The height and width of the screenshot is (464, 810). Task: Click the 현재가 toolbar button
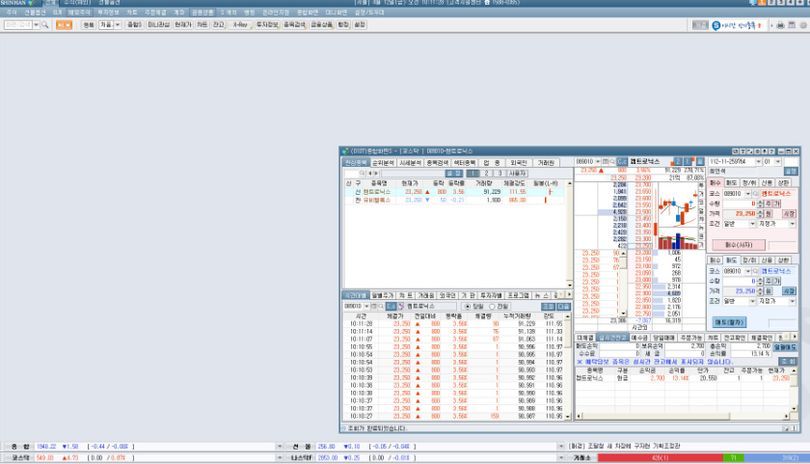[x=183, y=25]
